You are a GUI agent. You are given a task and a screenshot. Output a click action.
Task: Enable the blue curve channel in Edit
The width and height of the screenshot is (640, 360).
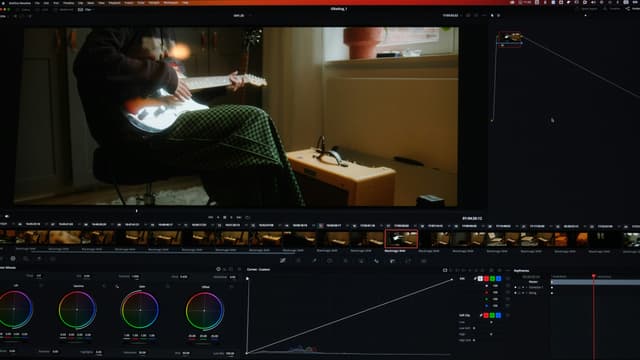pos(498,278)
